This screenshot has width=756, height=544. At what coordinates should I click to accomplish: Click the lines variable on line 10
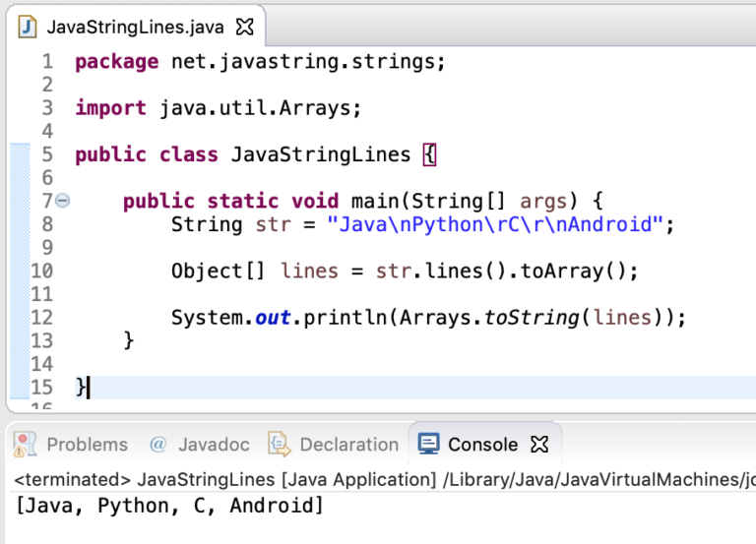tap(309, 271)
